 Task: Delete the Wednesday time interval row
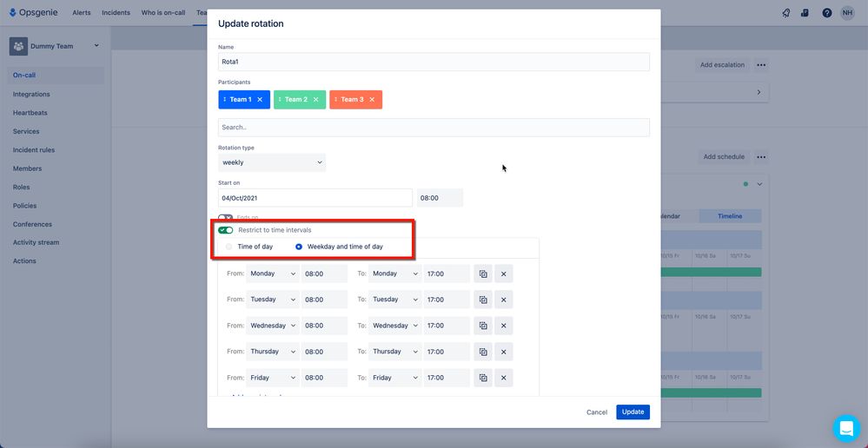pyautogui.click(x=504, y=326)
